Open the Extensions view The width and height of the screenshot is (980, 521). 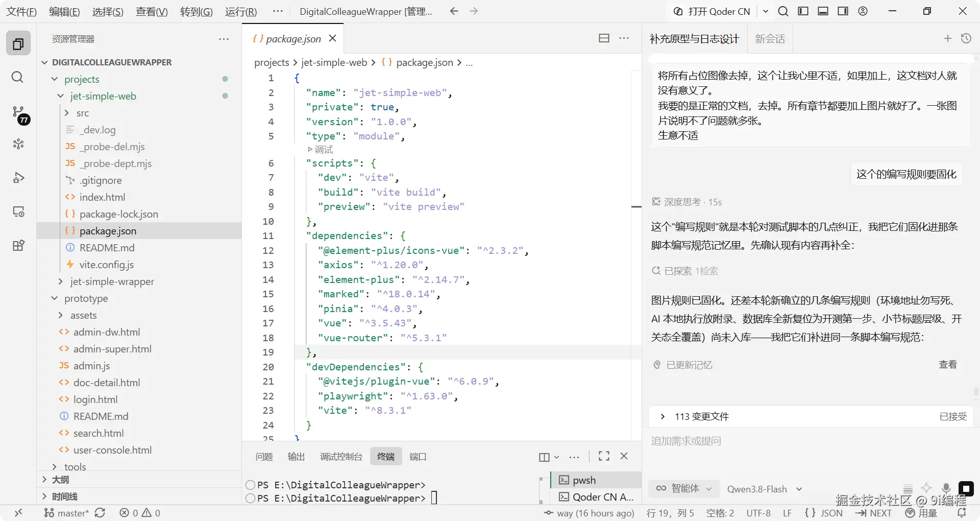tap(18, 245)
